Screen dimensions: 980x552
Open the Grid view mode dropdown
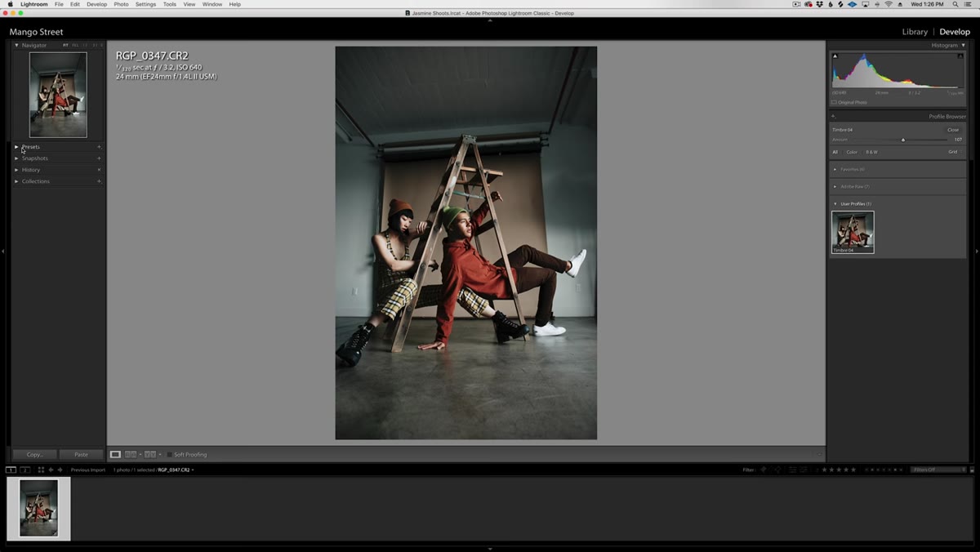click(954, 152)
